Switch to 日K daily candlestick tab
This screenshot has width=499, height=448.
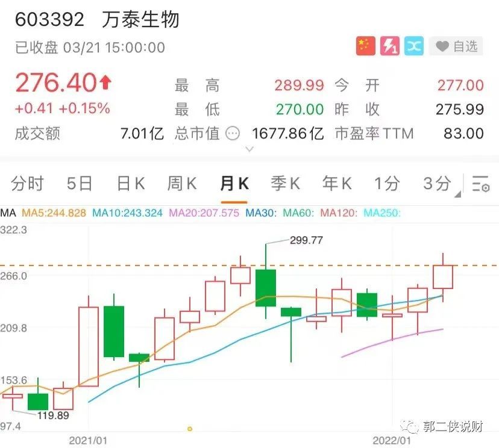pos(131,184)
